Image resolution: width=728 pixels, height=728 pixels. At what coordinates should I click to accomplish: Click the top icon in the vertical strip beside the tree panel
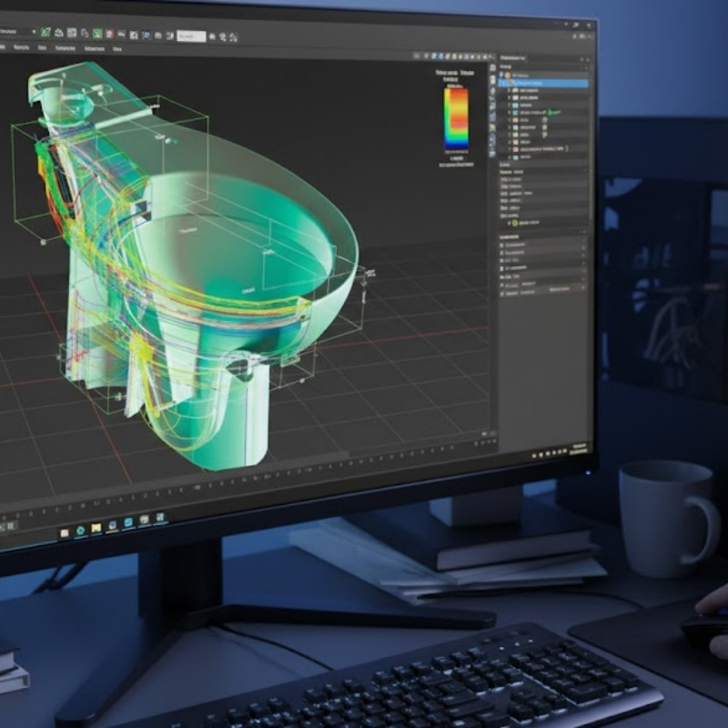[x=491, y=66]
